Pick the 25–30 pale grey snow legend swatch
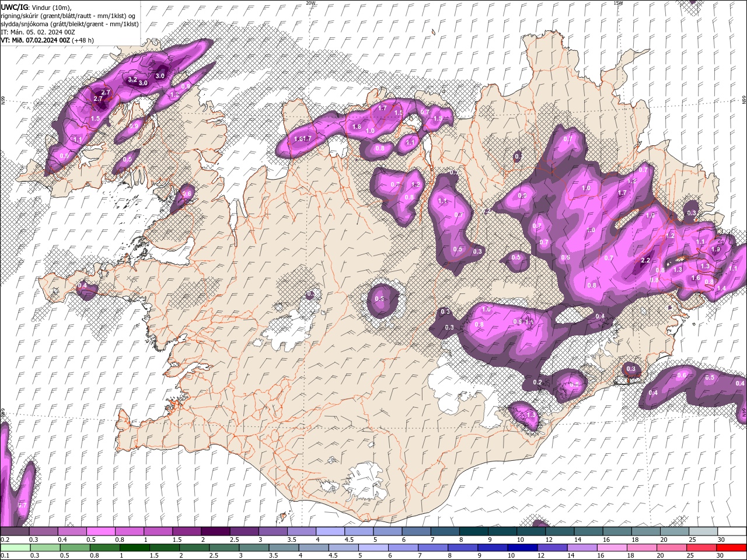Image resolution: width=747 pixels, height=560 pixels. [703, 531]
